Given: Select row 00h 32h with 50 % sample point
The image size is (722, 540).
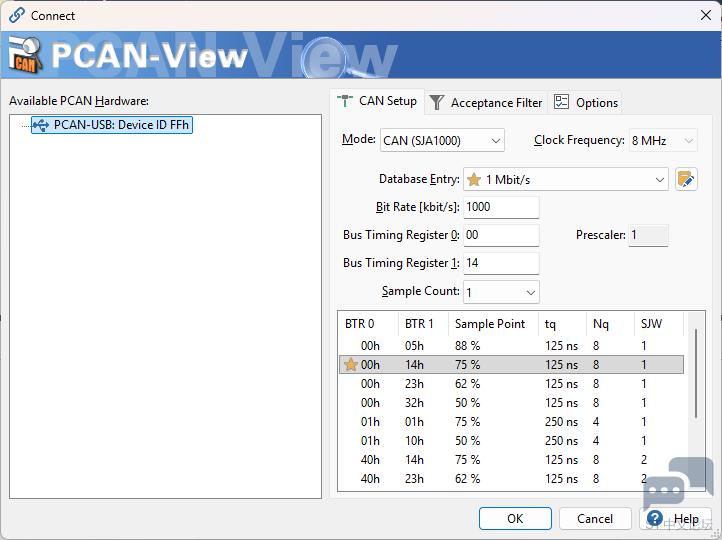Looking at the screenshot, I should (x=511, y=403).
